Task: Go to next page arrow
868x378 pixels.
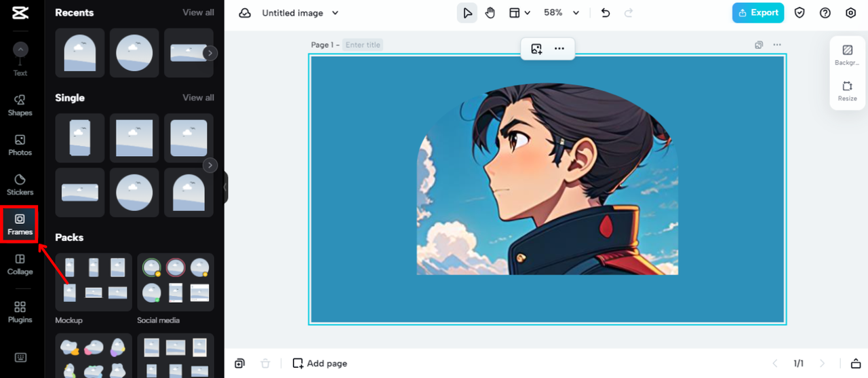Action: tap(823, 364)
